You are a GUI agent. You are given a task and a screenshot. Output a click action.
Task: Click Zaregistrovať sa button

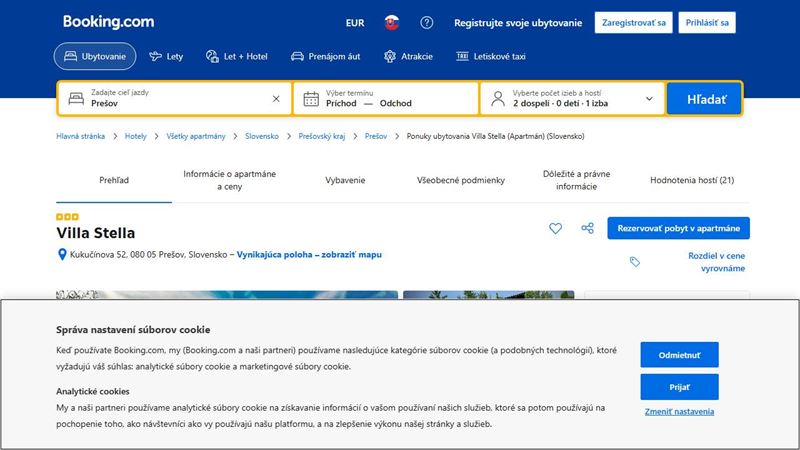click(x=634, y=22)
